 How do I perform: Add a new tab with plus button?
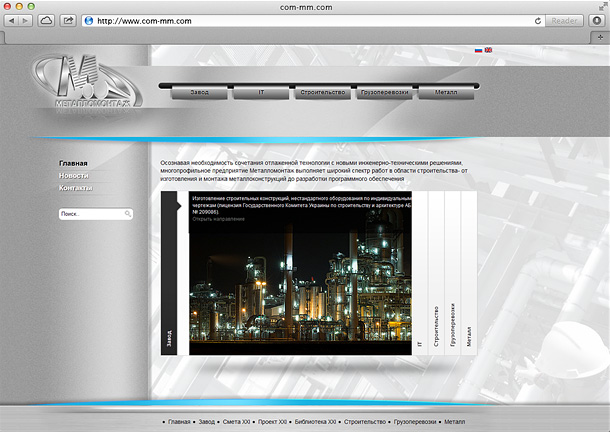600,37
